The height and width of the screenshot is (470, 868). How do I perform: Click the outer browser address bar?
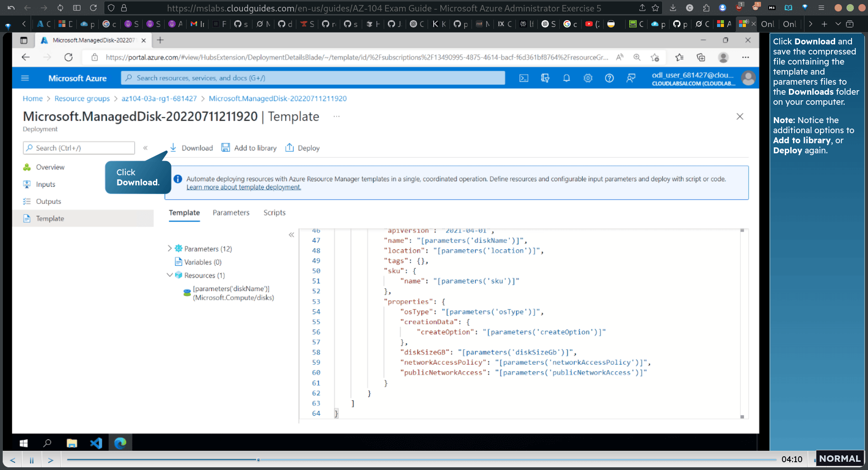tap(384, 8)
